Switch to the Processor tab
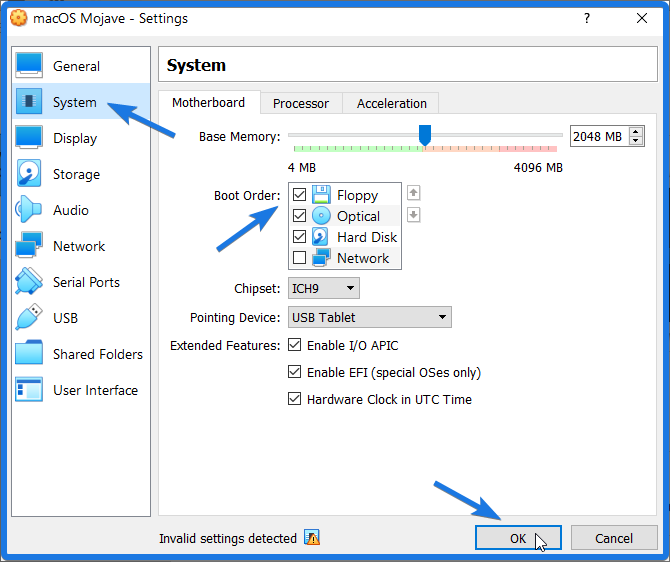This screenshot has width=670, height=562. pos(301,103)
